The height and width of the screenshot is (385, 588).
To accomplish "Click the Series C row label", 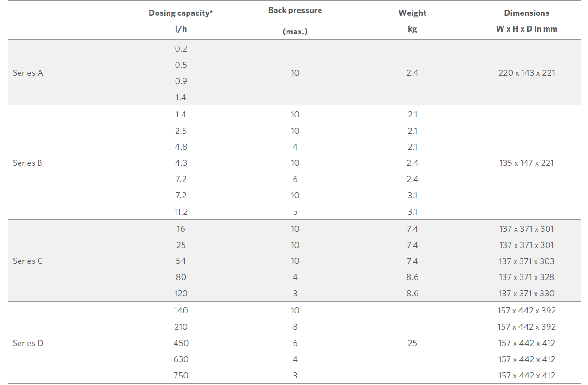I will click(28, 261).
